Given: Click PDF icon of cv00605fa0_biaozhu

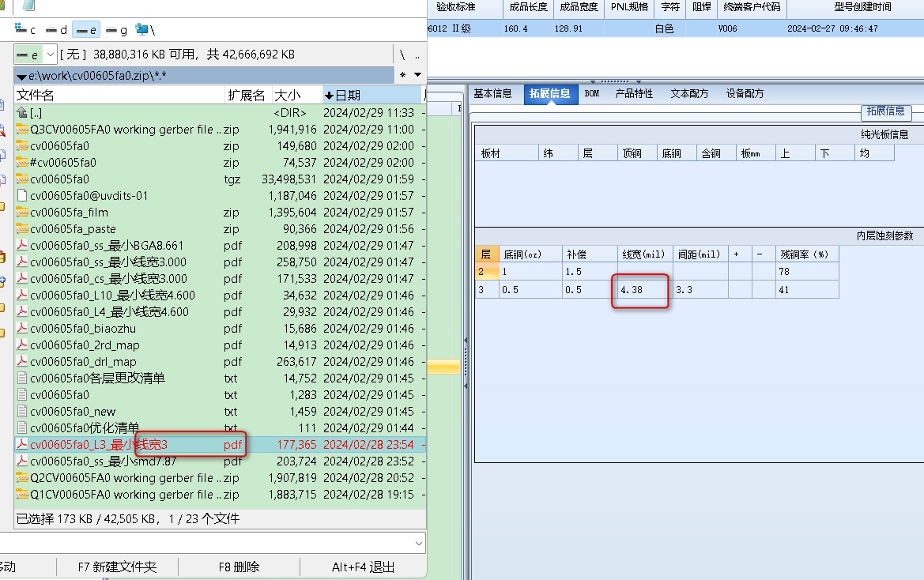Looking at the screenshot, I should coord(22,328).
